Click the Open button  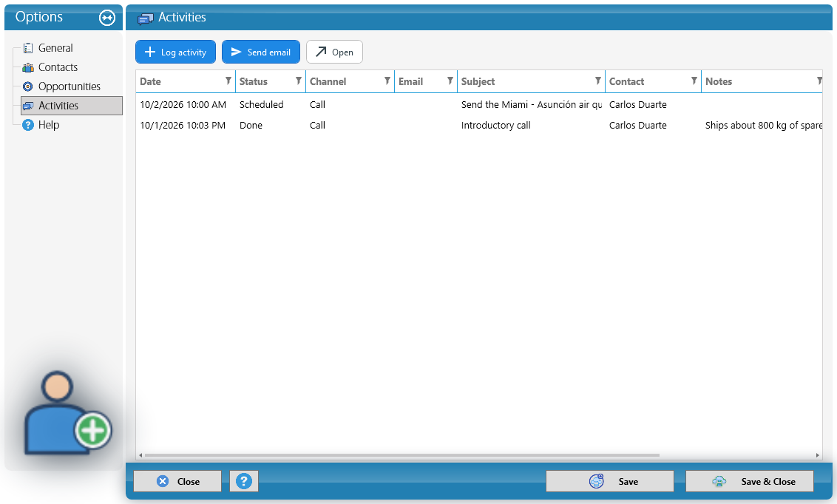(335, 52)
